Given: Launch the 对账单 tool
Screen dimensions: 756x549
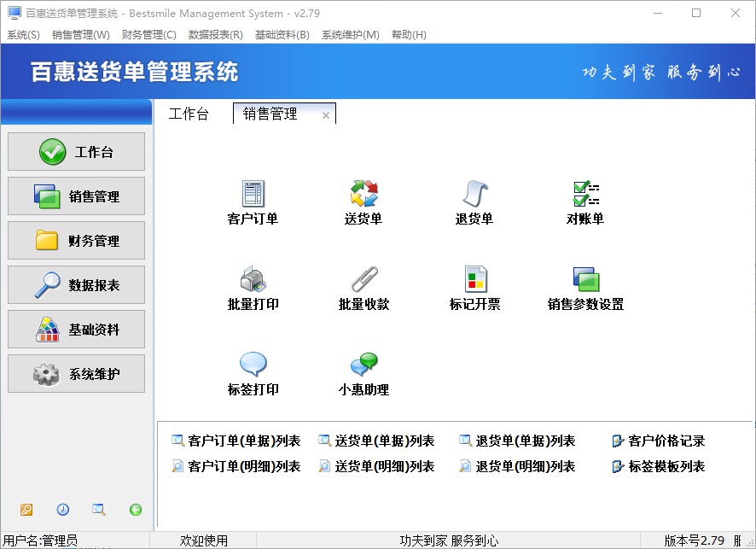Looking at the screenshot, I should [x=585, y=201].
